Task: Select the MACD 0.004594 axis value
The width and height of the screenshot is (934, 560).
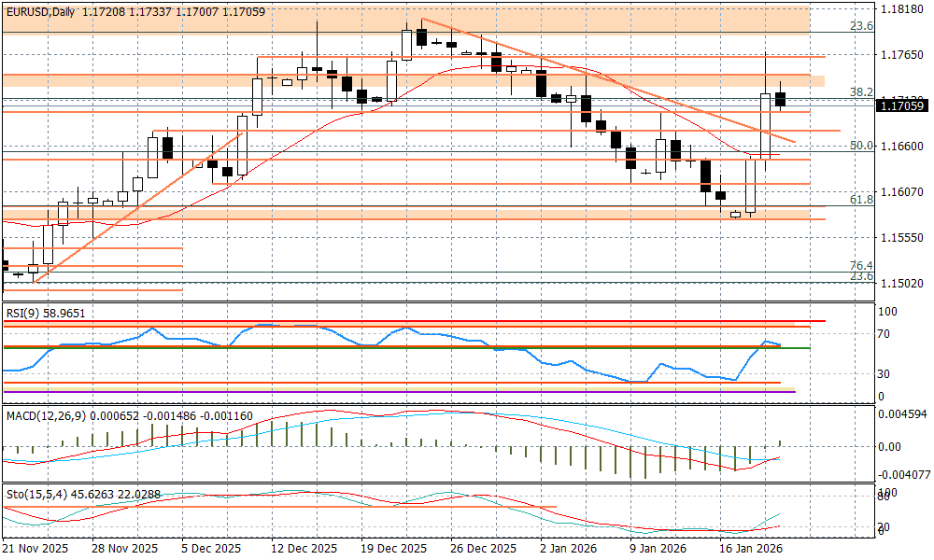Action: click(900, 413)
